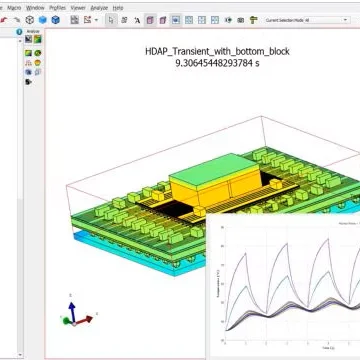Click the black S-arrow icon
Image resolution: width=360 pixels, height=360 pixels.
click(29, 81)
